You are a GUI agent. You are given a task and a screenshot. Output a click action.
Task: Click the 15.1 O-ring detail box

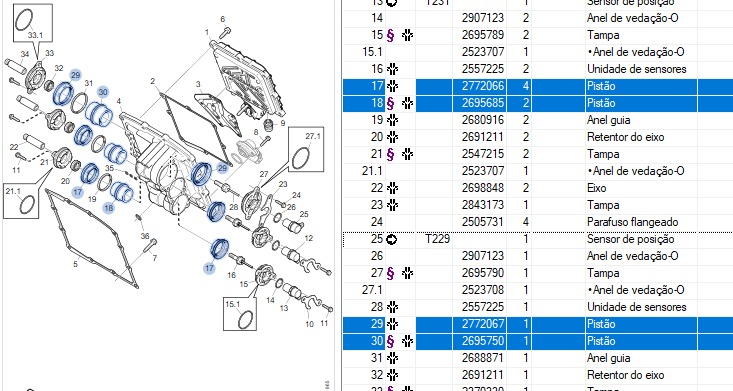point(240,313)
